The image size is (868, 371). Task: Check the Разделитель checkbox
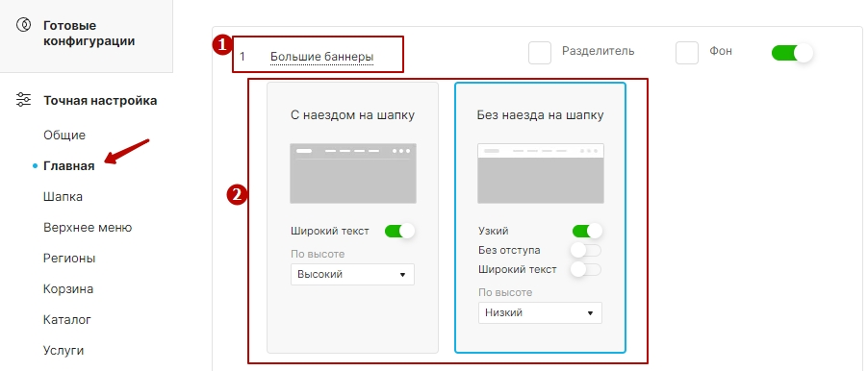[540, 53]
